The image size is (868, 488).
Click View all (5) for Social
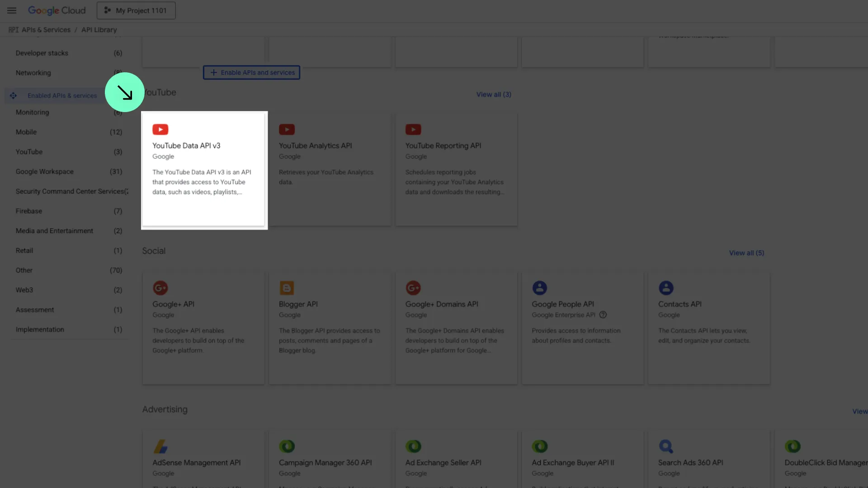[746, 253]
